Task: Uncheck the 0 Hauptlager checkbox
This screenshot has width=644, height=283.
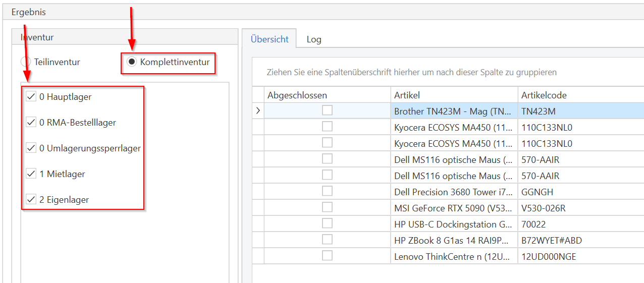Action: coord(31,97)
